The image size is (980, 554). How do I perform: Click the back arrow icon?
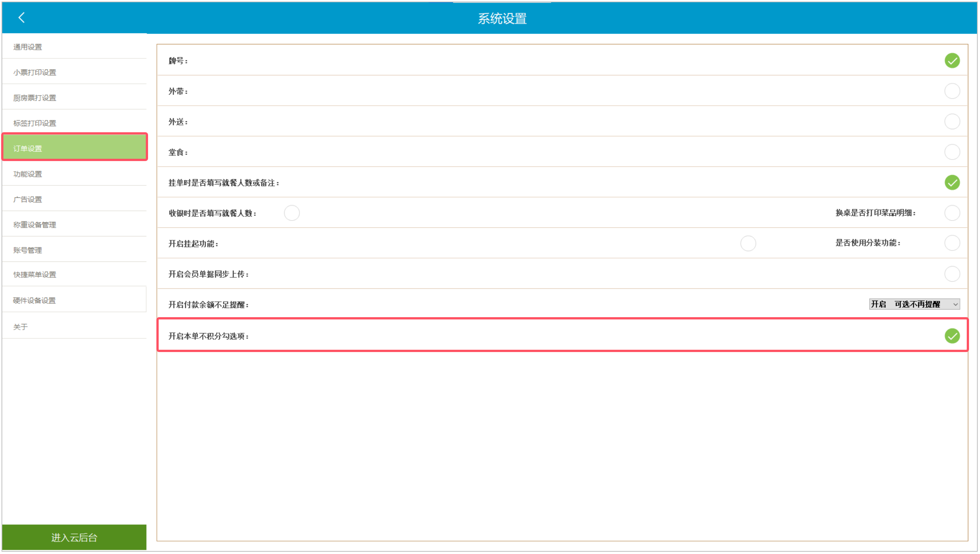22,17
